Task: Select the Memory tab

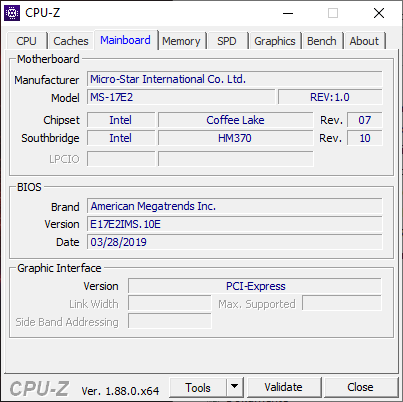Action: pyautogui.click(x=181, y=41)
